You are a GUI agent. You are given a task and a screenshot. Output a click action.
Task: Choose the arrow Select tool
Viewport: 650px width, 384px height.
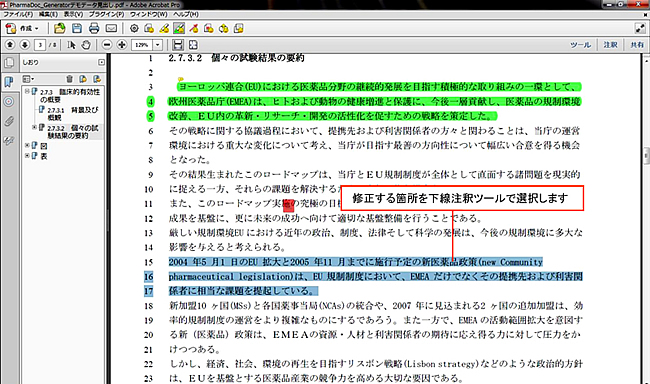tap(71, 45)
